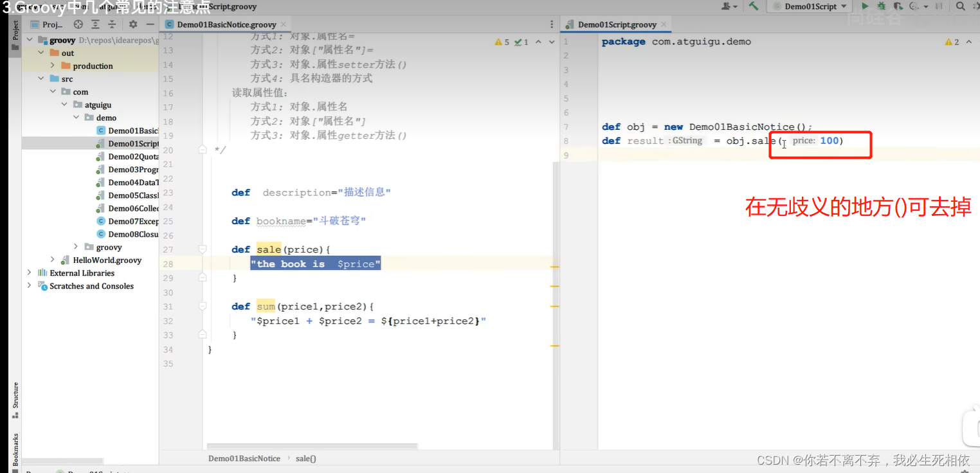The width and height of the screenshot is (980, 473).
Task: Locate opened file with the crosshair icon
Action: (78, 24)
